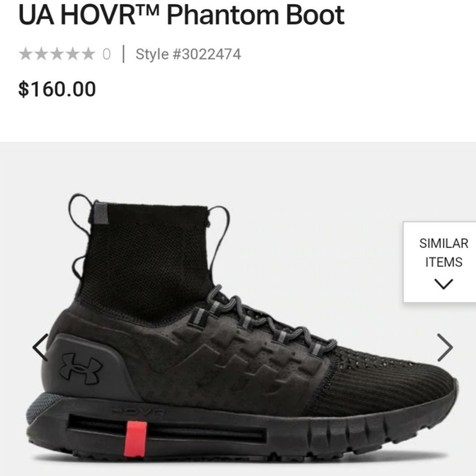
Task: Click the red tab on the shoe sole
Action: 135,439
